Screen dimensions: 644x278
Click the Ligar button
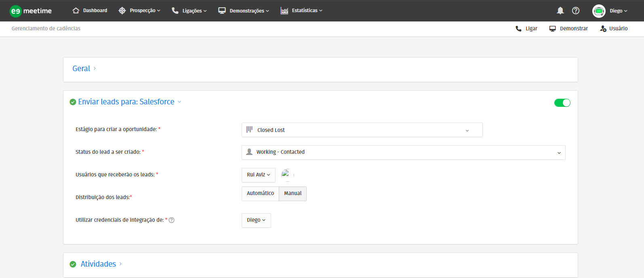[526, 28]
